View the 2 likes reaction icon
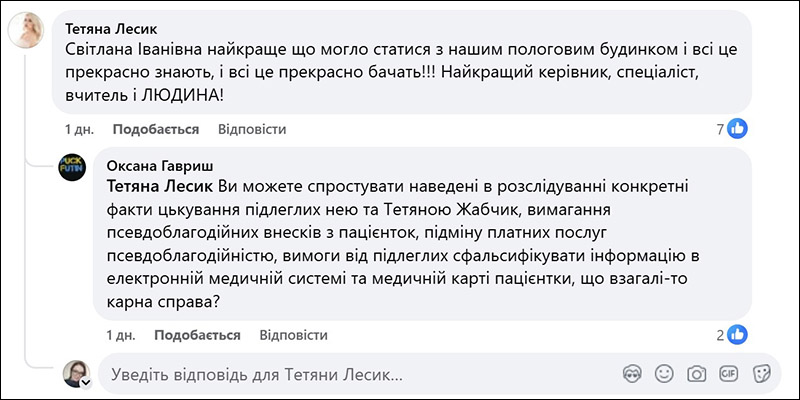Viewport: 800px width, 400px height. (737, 335)
